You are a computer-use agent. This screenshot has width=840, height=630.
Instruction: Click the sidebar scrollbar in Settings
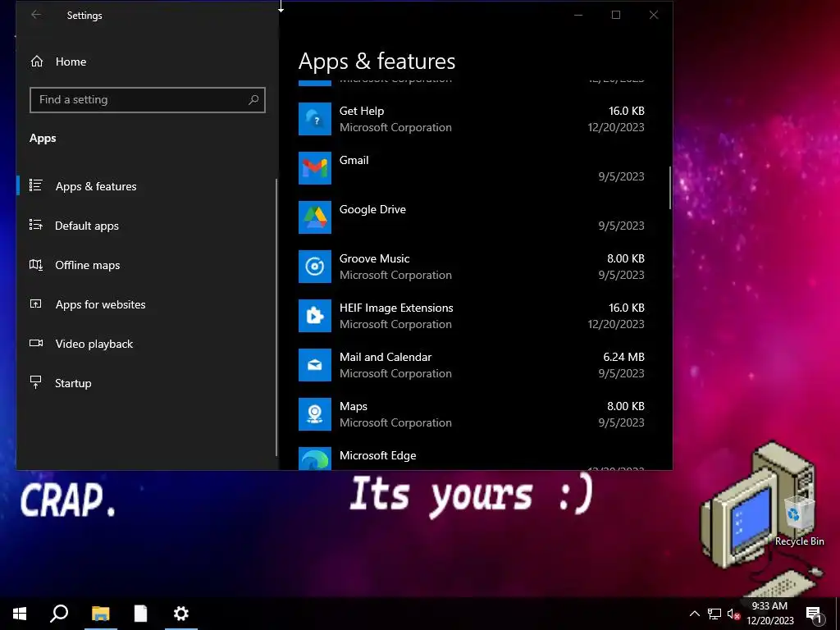coord(276,317)
